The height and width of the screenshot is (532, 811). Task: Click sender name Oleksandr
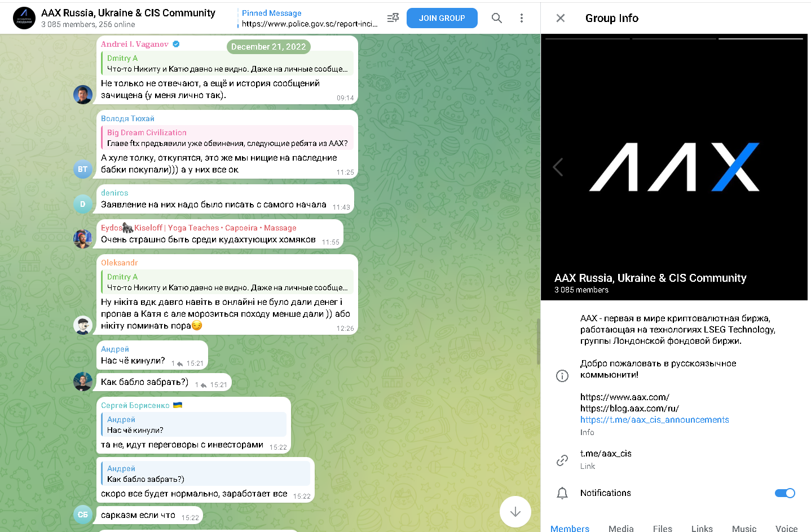pos(119,263)
